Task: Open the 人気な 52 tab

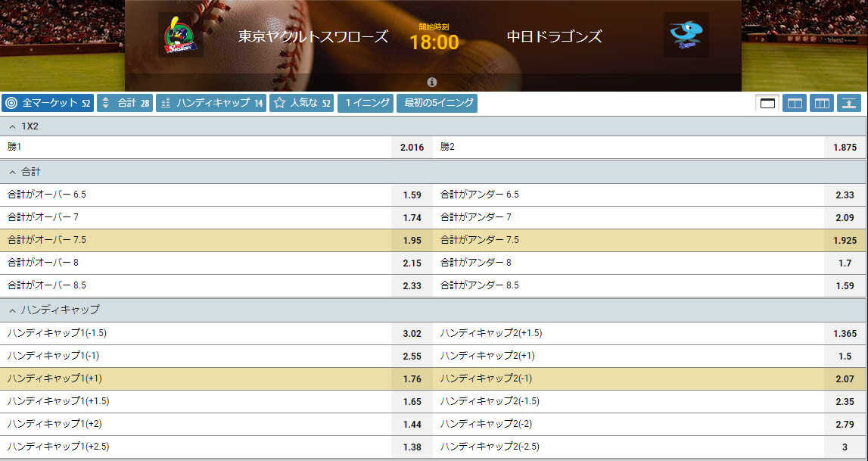Action: [302, 103]
